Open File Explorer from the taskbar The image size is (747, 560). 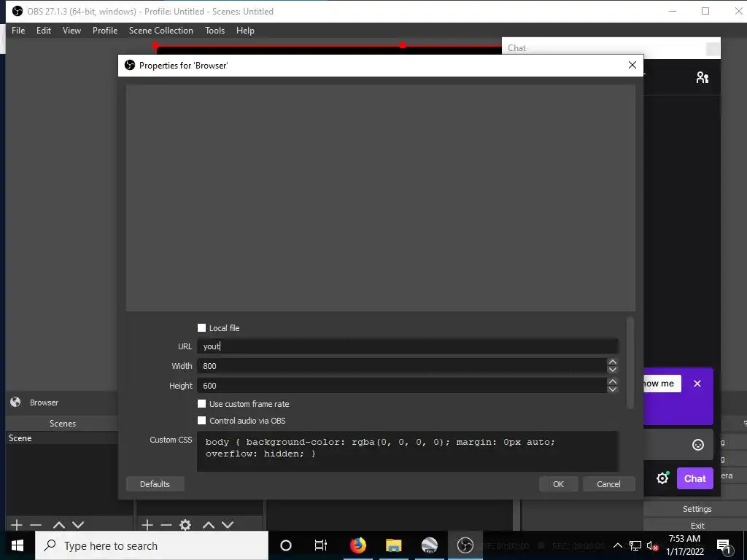click(393, 545)
